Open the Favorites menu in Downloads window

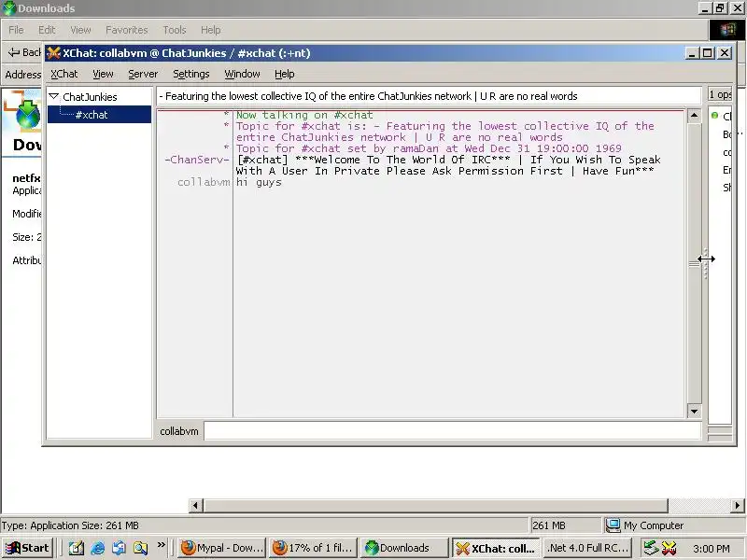pos(127,30)
